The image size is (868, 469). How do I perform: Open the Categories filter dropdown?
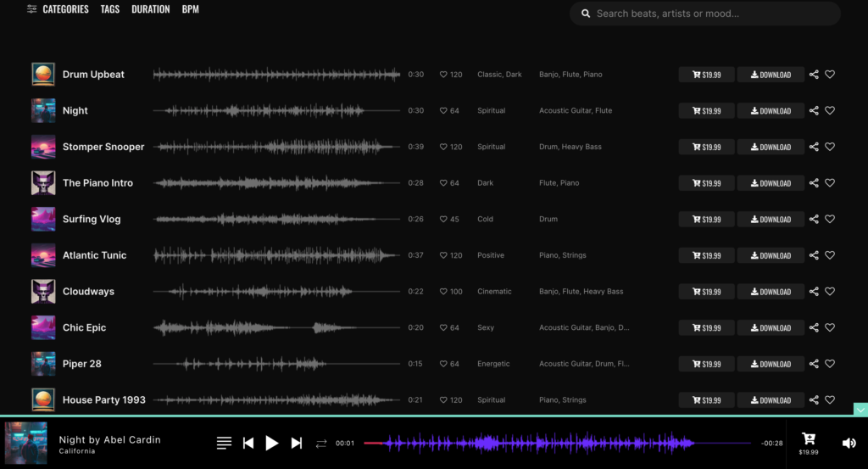65,9
